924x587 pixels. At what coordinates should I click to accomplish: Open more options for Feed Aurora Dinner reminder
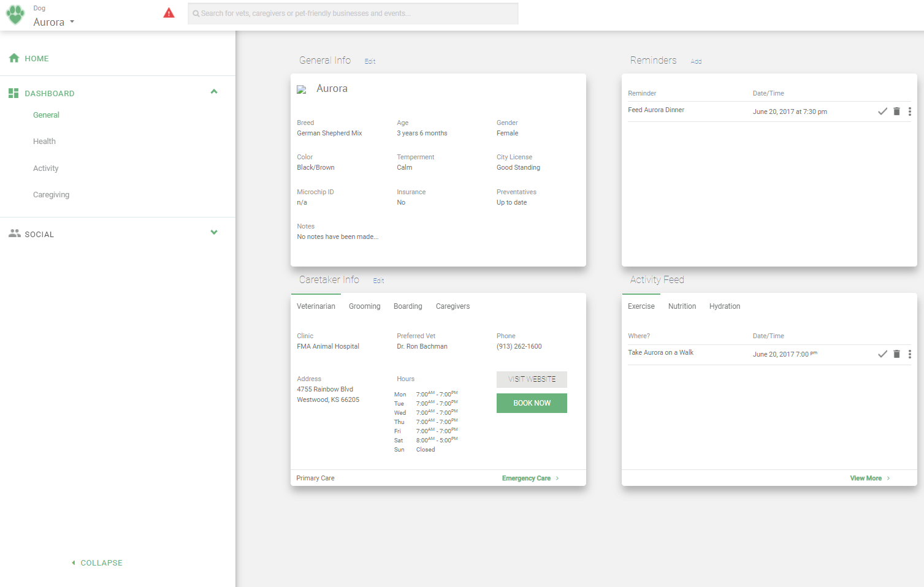pos(909,112)
